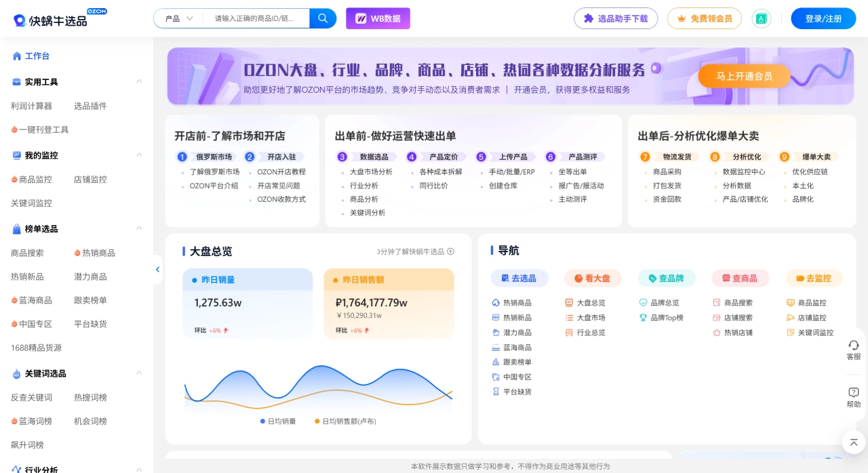Collapse the 关键词选品 sidebar section
Image resolution: width=868 pixels, height=473 pixels.
pos(139,373)
